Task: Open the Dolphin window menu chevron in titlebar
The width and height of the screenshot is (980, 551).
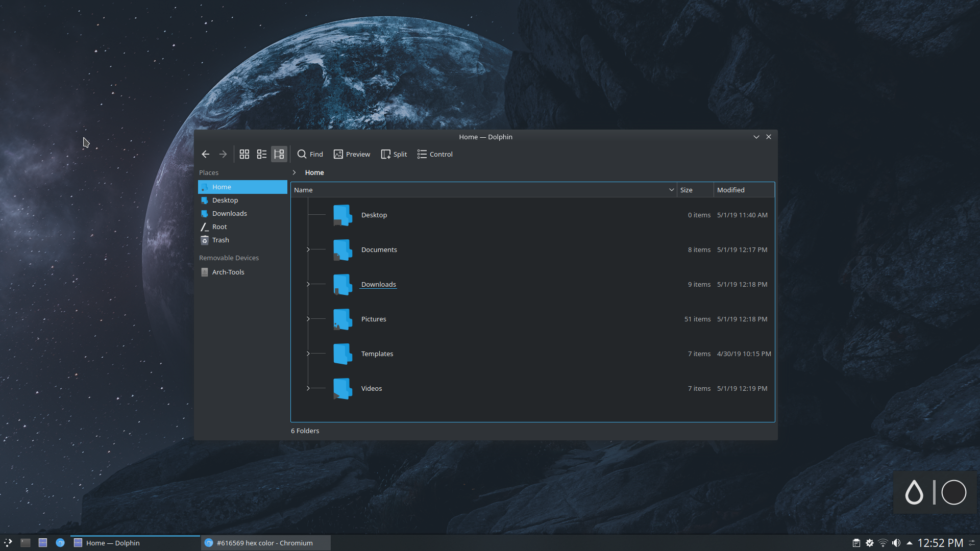Action: click(756, 137)
